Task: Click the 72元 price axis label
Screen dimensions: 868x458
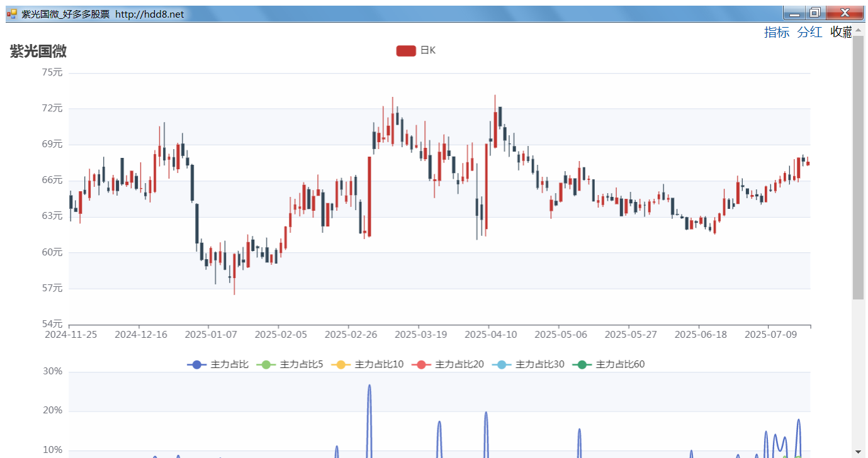Action: pyautogui.click(x=52, y=108)
